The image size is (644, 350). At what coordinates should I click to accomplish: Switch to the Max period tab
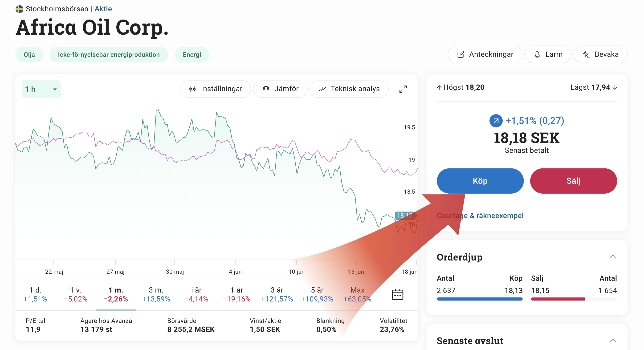(x=357, y=294)
